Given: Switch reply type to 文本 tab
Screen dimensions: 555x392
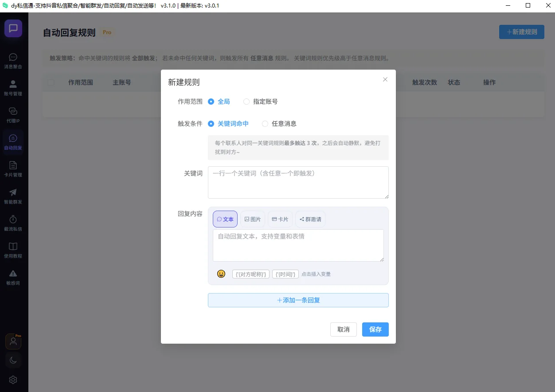Looking at the screenshot, I should (225, 219).
